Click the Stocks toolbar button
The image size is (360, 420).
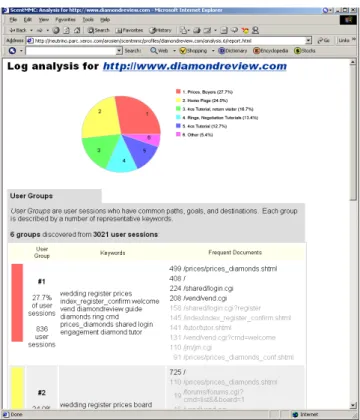pos(305,51)
